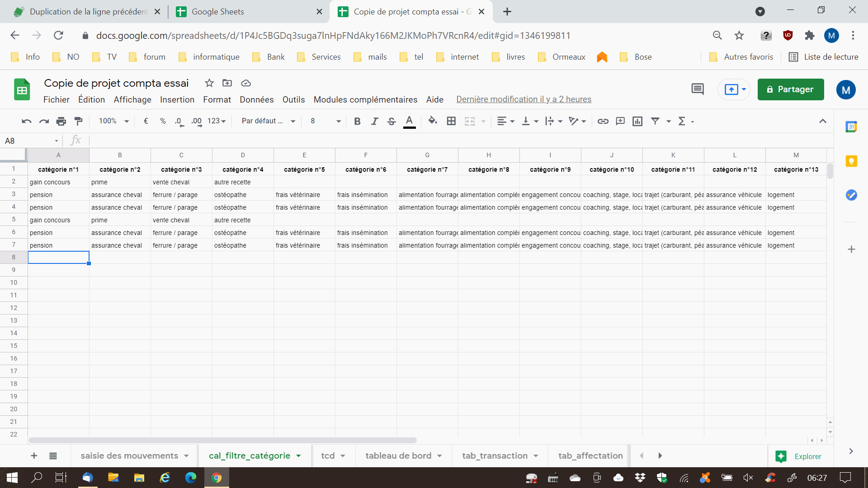868x488 pixels.
Task: Click the green Partager button
Action: pyautogui.click(x=790, y=89)
